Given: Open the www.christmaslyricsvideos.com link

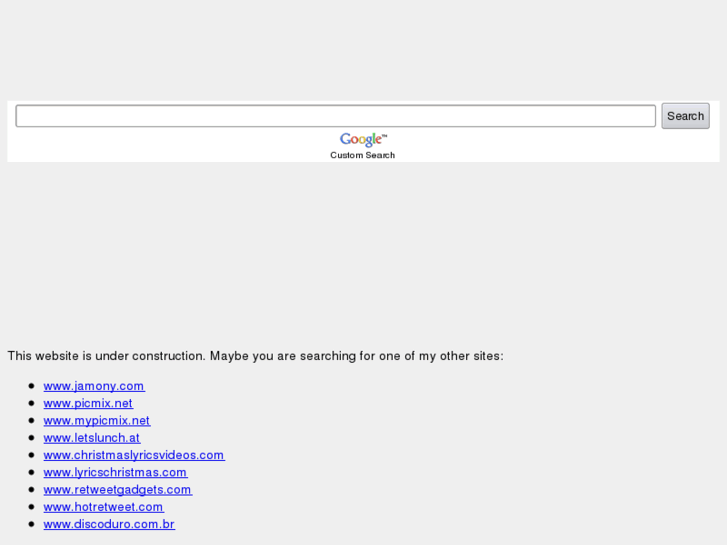Looking at the screenshot, I should click(134, 455).
